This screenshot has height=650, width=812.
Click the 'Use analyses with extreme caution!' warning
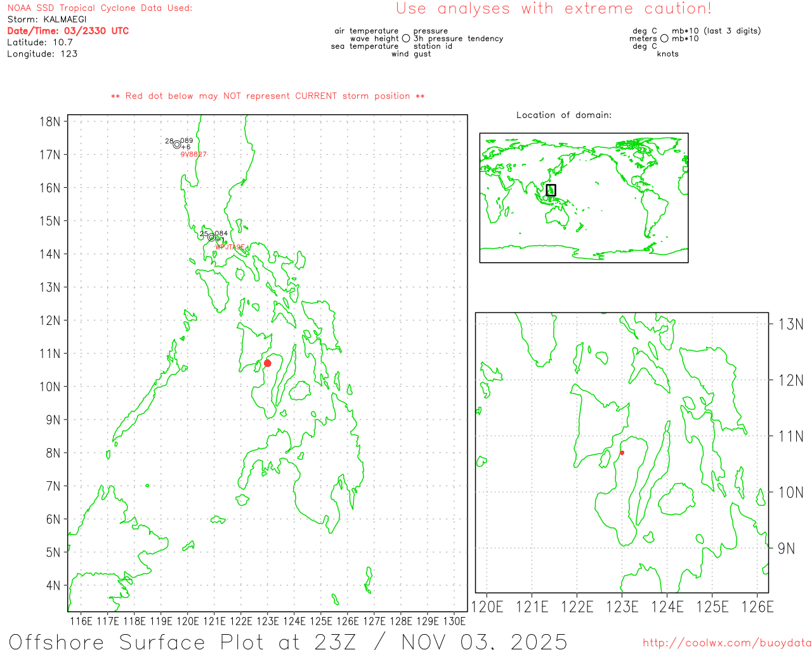point(553,9)
